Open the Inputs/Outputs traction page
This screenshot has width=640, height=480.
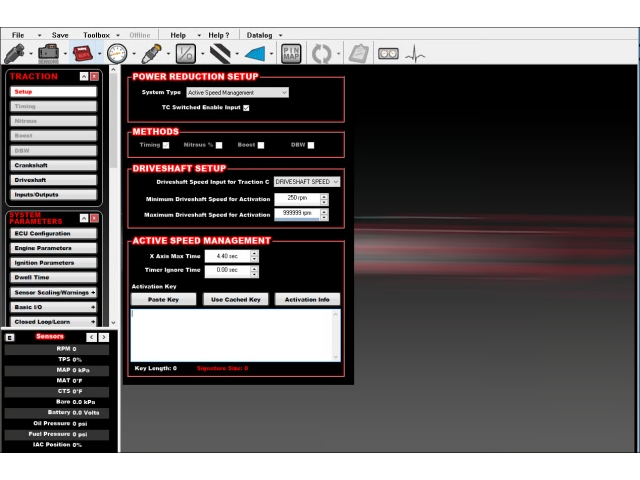pyautogui.click(x=53, y=195)
